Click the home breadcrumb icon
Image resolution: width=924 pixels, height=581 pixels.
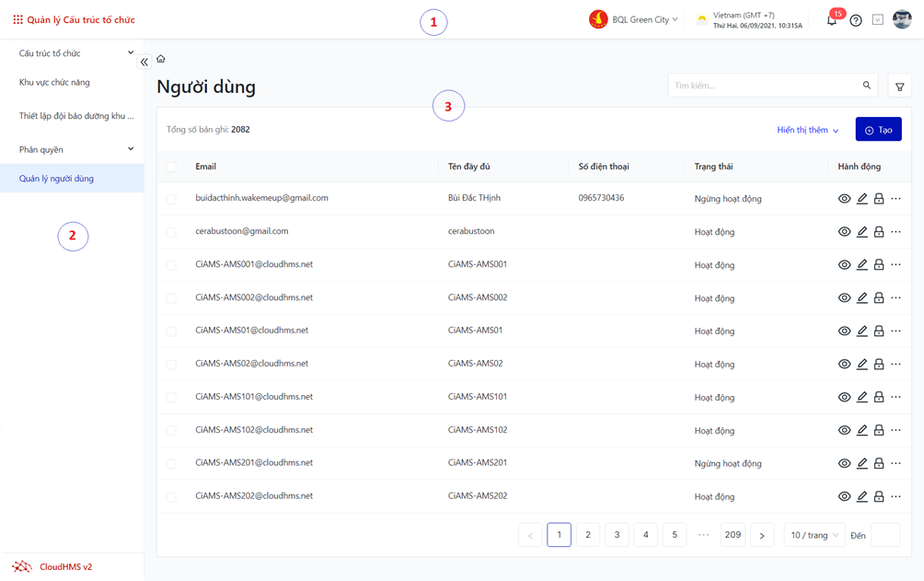(x=161, y=59)
